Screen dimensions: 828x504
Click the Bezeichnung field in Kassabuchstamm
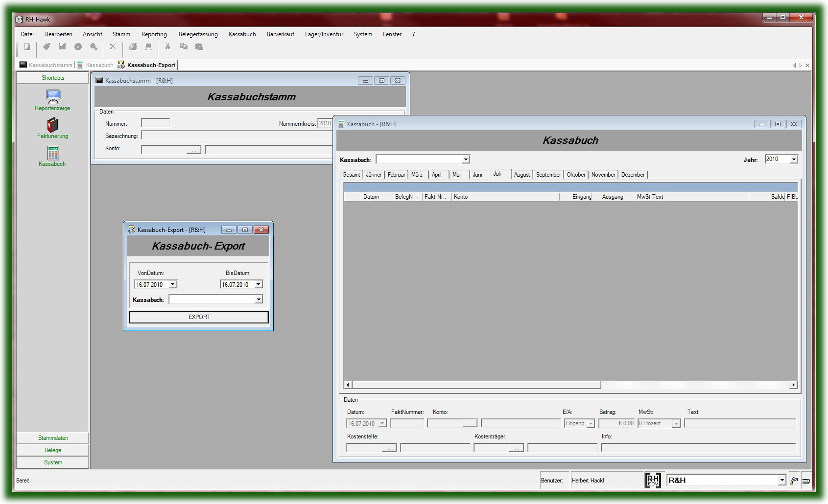237,136
